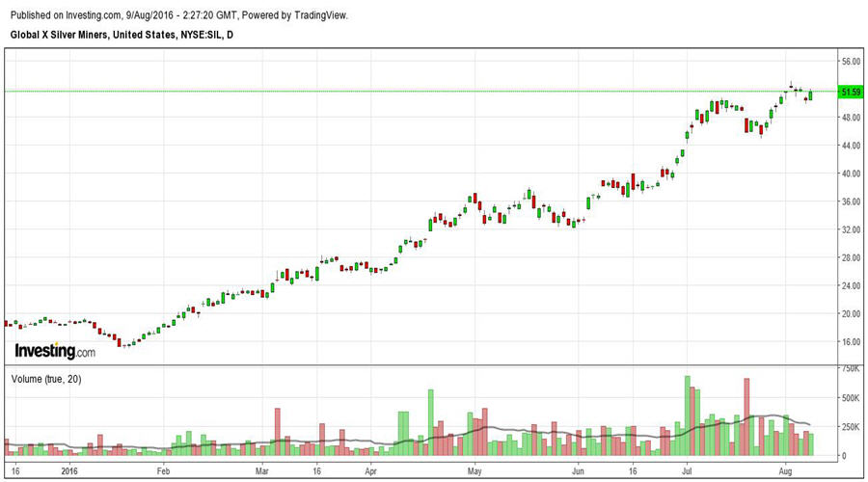Click the Published on Investing.com header text
The image size is (868, 482).
click(178, 15)
